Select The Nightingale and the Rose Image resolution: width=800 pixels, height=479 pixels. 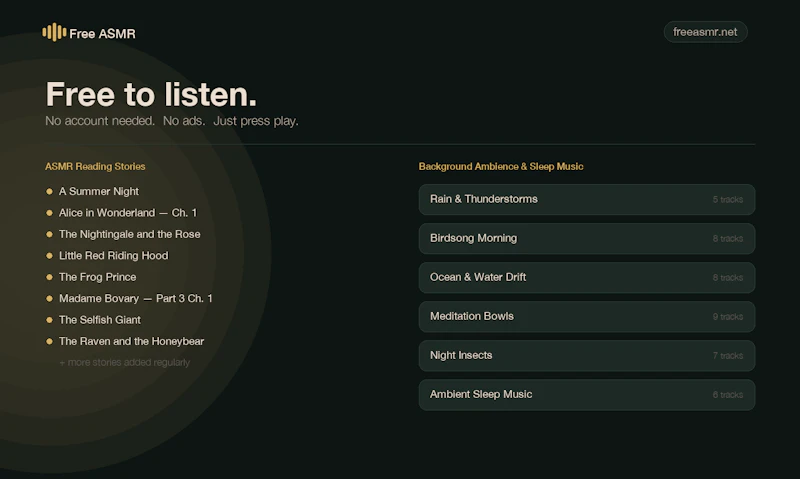pos(130,234)
